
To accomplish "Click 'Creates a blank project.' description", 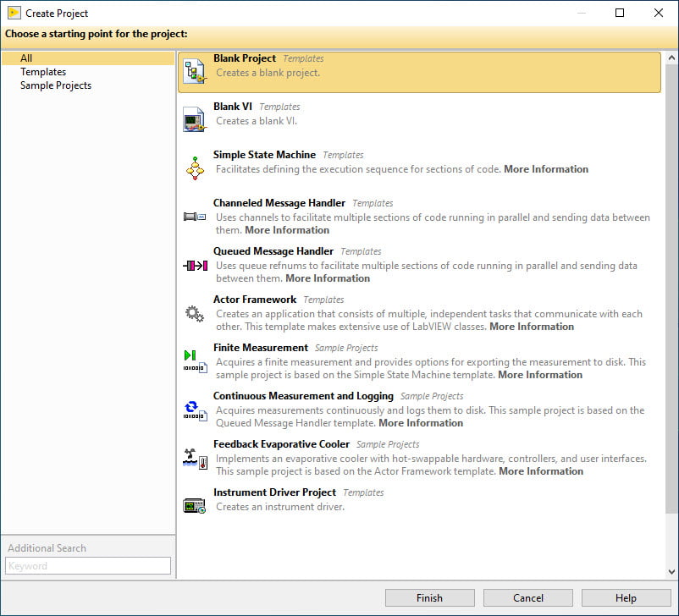I will point(268,73).
